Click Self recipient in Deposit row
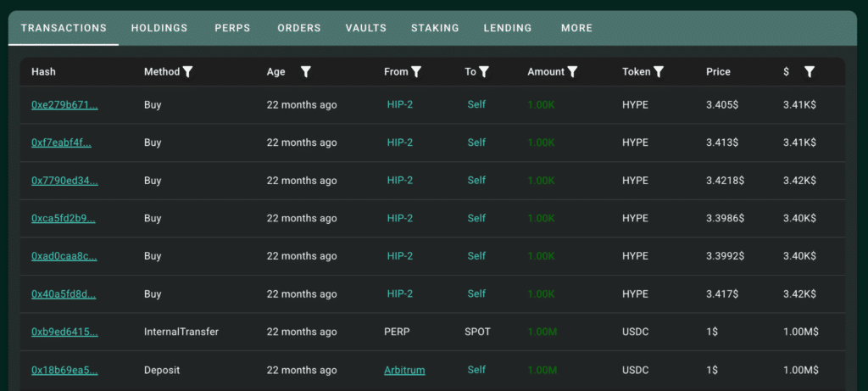This screenshot has width=868, height=391. [x=476, y=370]
